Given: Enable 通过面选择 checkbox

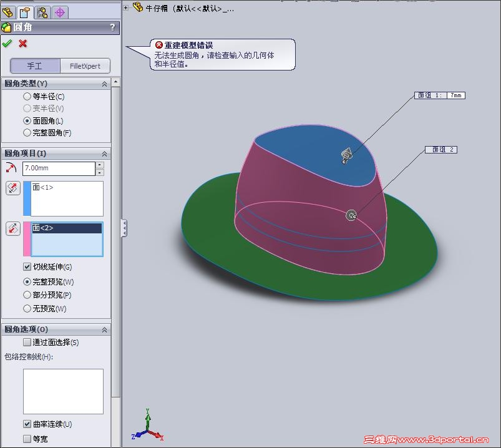Looking at the screenshot, I should (x=27, y=342).
